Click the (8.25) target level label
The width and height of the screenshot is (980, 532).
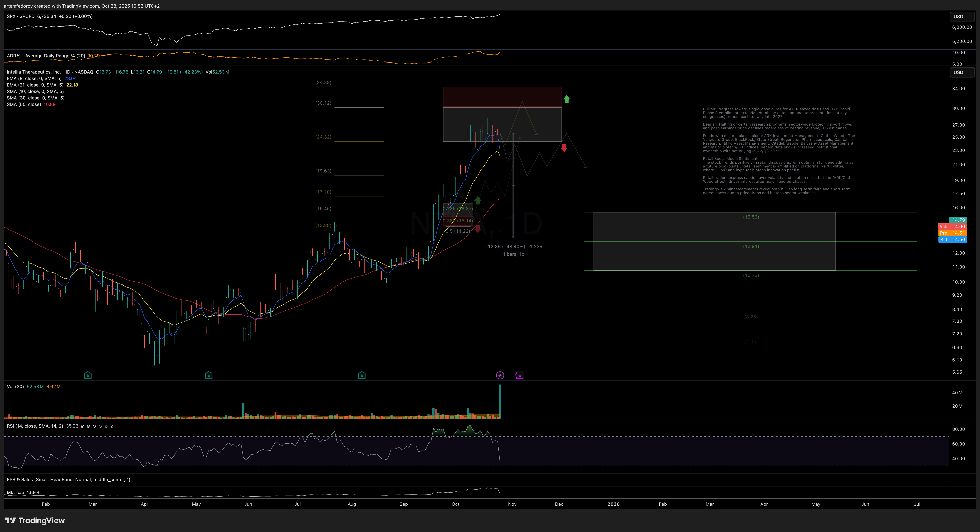coord(751,317)
